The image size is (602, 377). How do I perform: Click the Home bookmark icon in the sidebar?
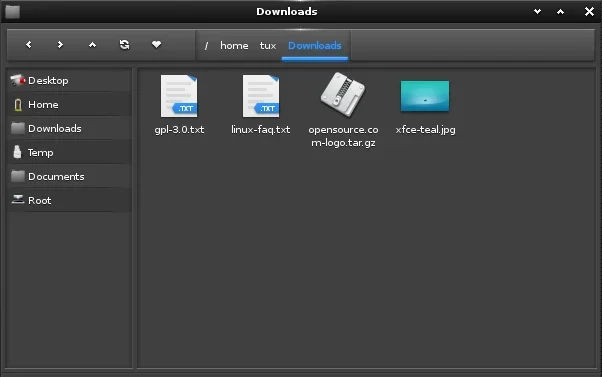click(18, 104)
